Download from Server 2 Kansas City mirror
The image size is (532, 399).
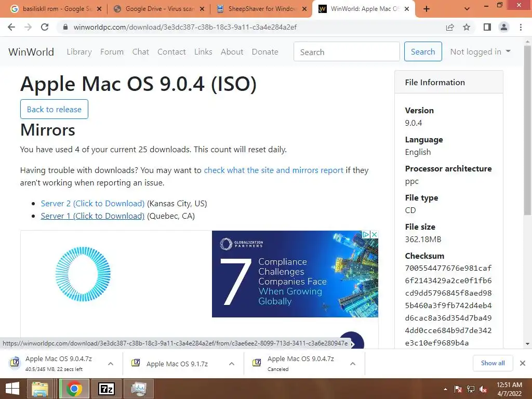point(92,204)
